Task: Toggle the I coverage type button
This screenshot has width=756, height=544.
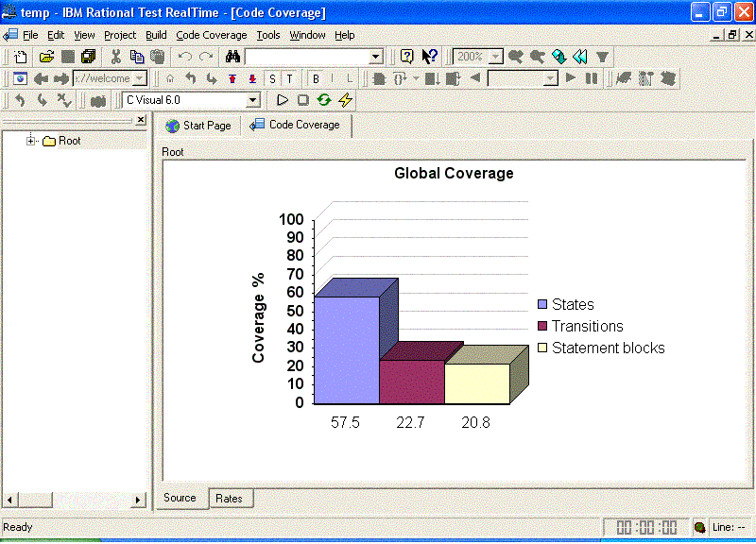Action: [333, 79]
